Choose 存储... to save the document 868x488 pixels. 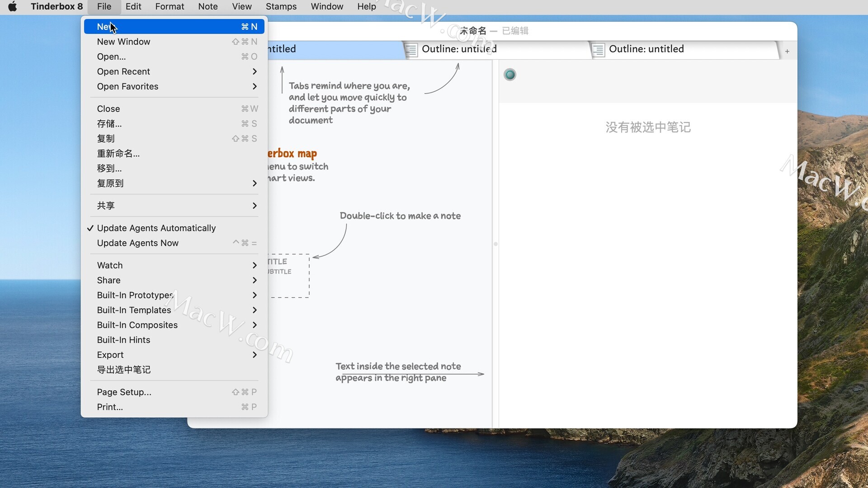click(x=174, y=123)
